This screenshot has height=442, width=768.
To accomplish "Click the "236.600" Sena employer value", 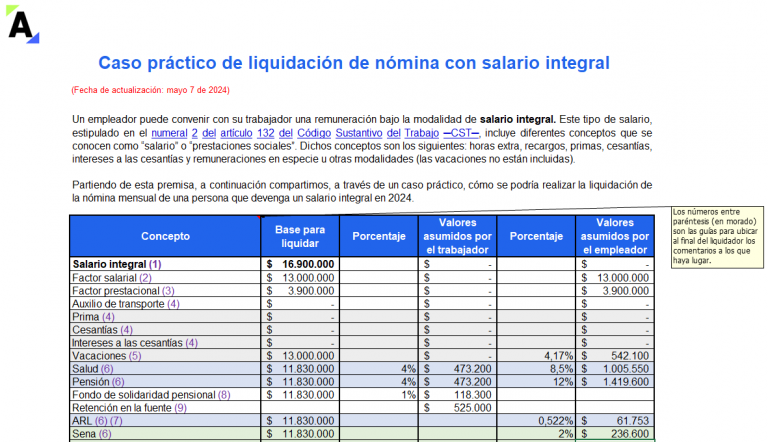I will click(615, 434).
